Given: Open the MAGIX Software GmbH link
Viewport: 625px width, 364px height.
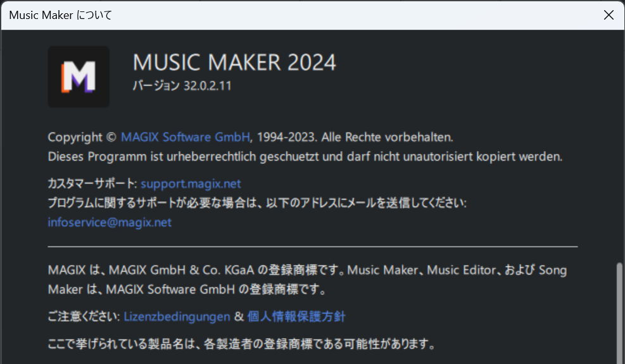Looking at the screenshot, I should 186,137.
